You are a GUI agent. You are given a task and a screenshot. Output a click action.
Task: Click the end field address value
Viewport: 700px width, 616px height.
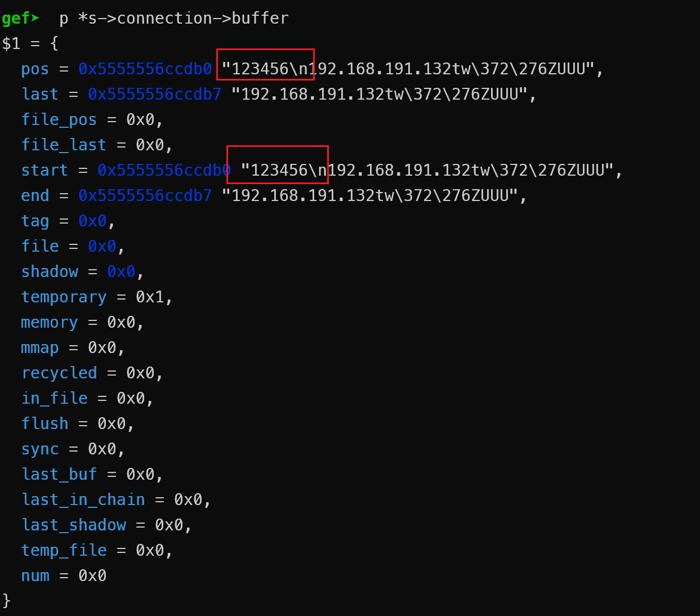145,195
